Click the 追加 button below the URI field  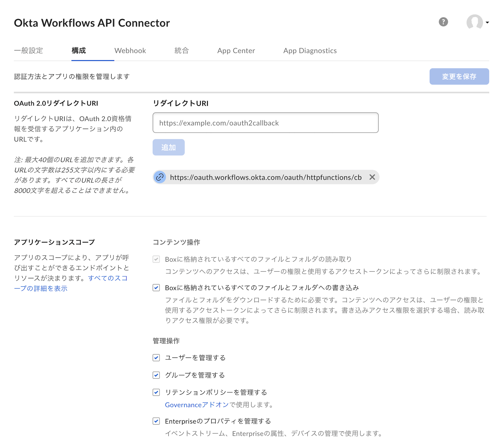168,147
